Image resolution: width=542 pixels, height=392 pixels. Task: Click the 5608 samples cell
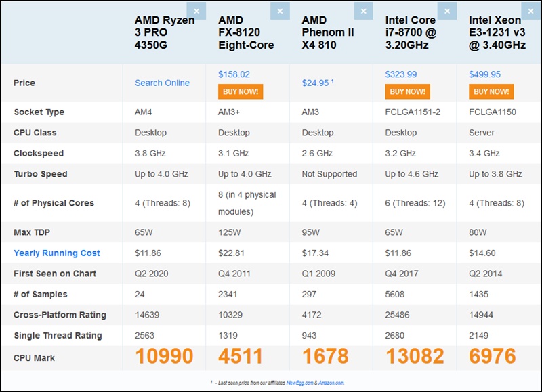pyautogui.click(x=395, y=295)
